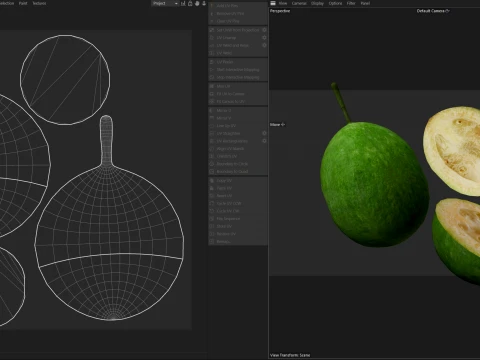Open the Textures menu in texture view
This screenshot has height=360, width=480.
point(39,3)
